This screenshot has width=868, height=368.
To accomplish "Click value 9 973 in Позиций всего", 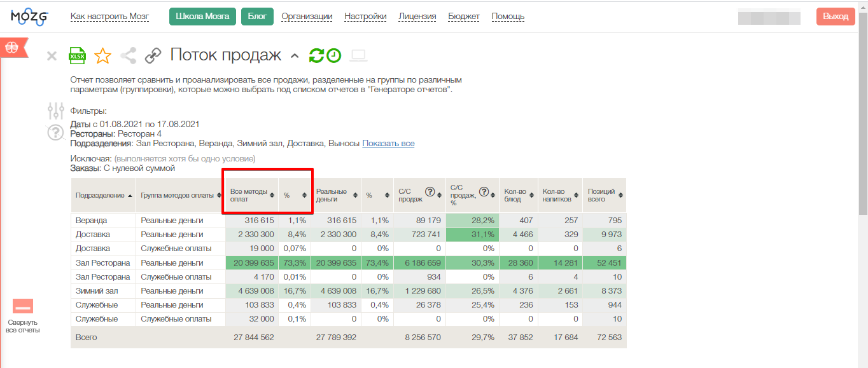I will 605,235.
